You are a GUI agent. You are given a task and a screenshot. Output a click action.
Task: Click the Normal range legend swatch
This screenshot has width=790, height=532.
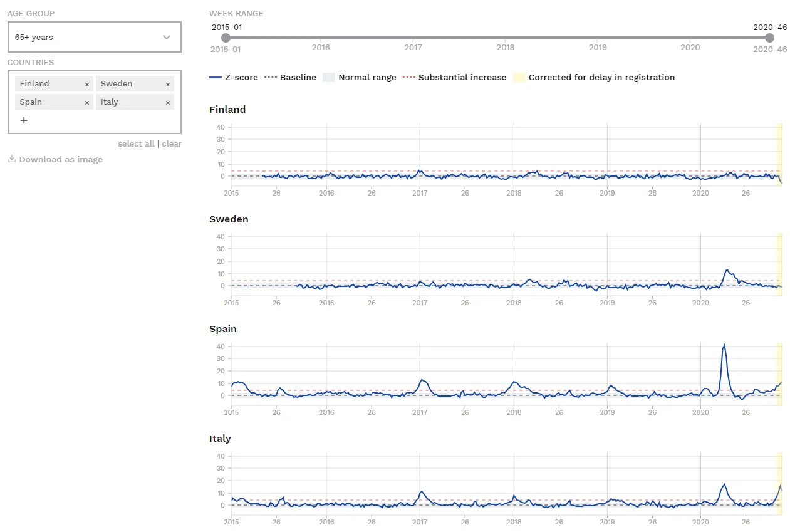329,78
